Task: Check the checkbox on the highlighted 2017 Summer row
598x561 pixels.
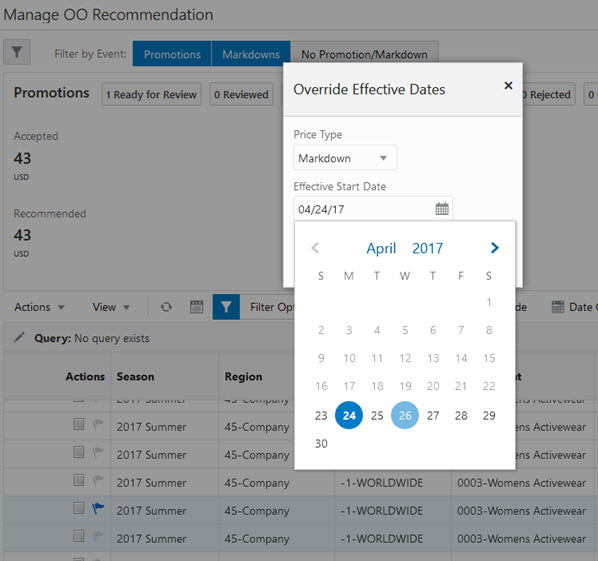Action: tap(79, 508)
